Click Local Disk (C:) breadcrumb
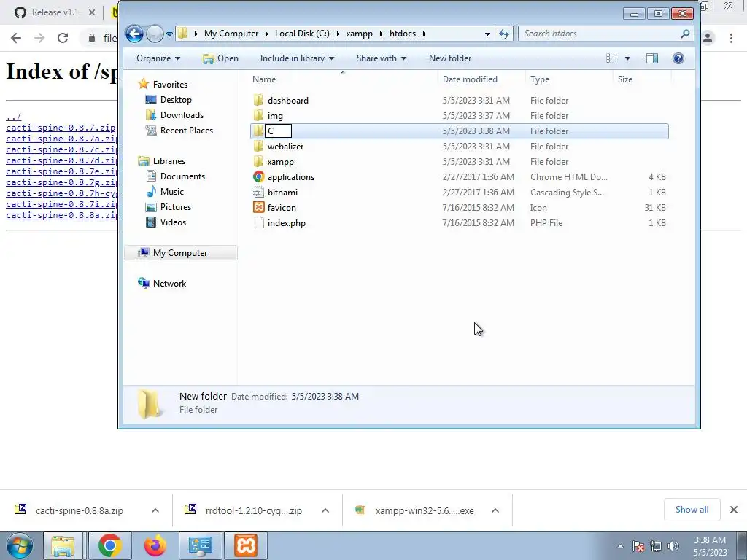This screenshot has height=560, width=747. pos(302,34)
